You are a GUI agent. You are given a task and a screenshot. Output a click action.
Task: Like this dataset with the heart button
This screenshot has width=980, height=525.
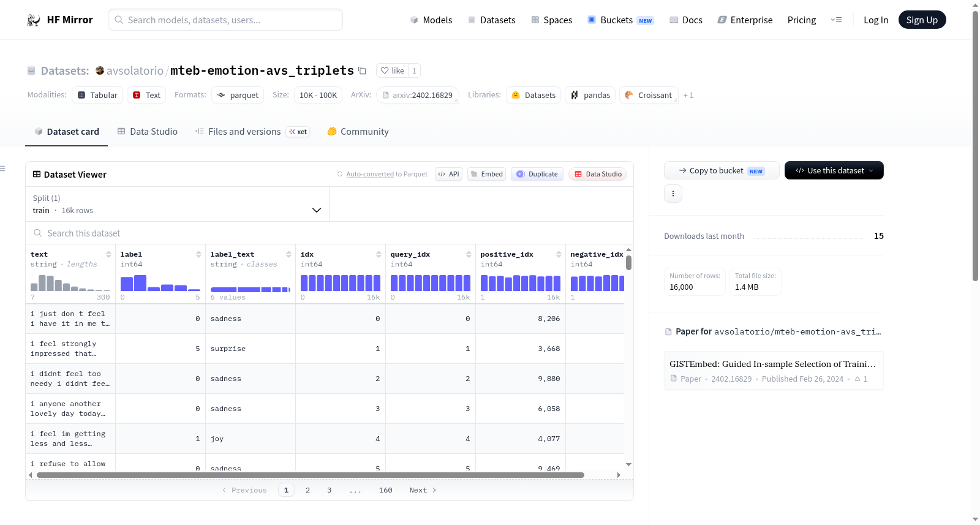[392, 70]
